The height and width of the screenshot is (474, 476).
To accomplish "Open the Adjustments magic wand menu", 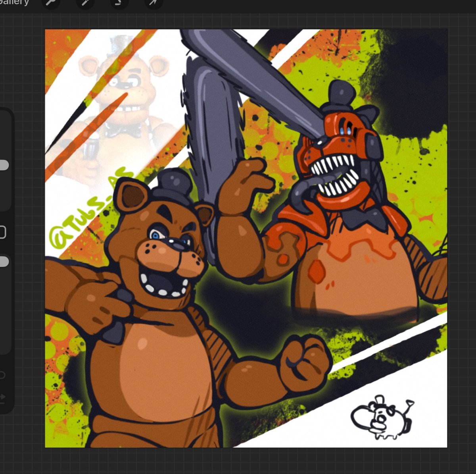I will point(84,3).
